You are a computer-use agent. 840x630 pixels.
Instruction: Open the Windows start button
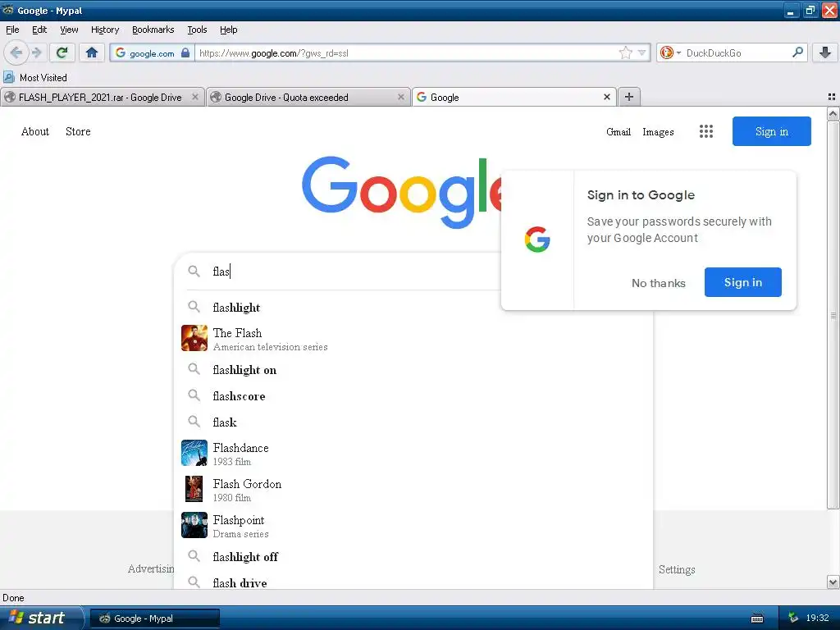click(x=42, y=619)
